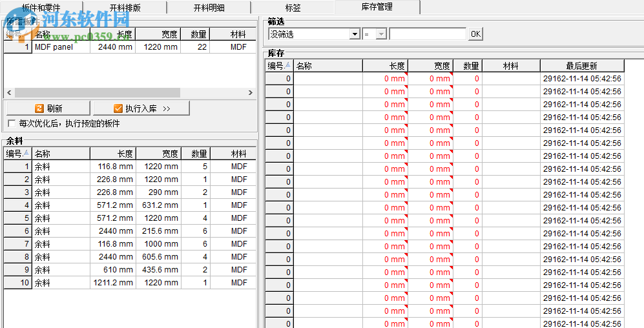The image size is (644, 328).
Task: Select 余料 row number 10
Action: (x=18, y=282)
